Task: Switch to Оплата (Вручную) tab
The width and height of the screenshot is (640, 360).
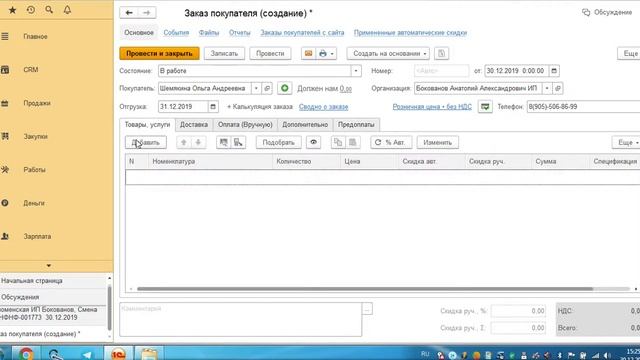Action: (245, 125)
